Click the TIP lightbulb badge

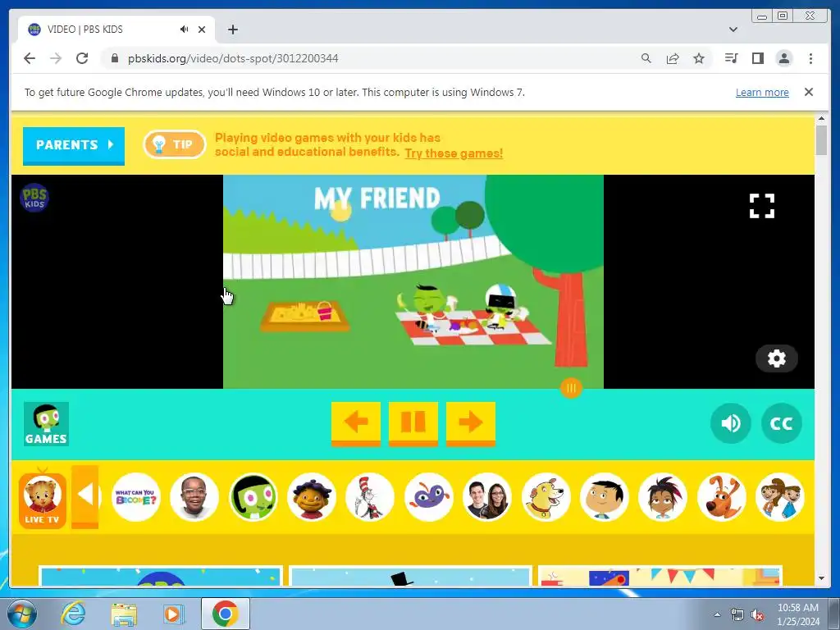pos(174,144)
